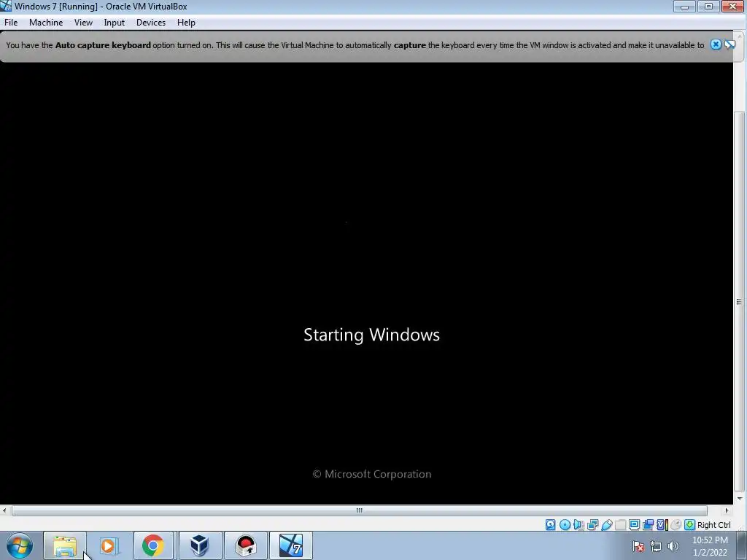Click the Right Ctrl host key label
The height and width of the screenshot is (560, 747).
(713, 525)
